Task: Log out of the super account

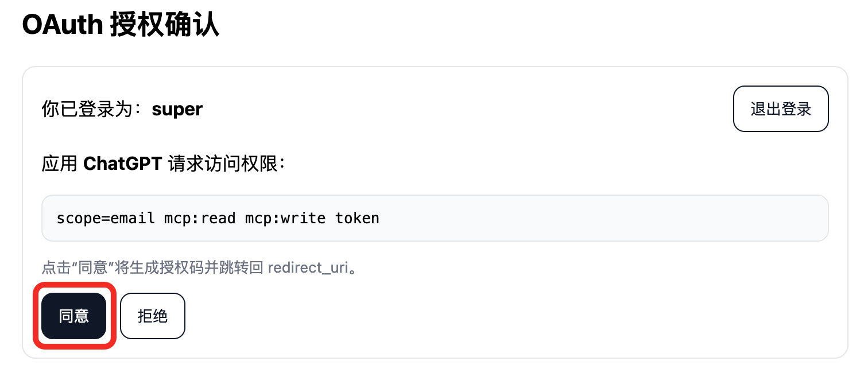Action: [x=780, y=108]
